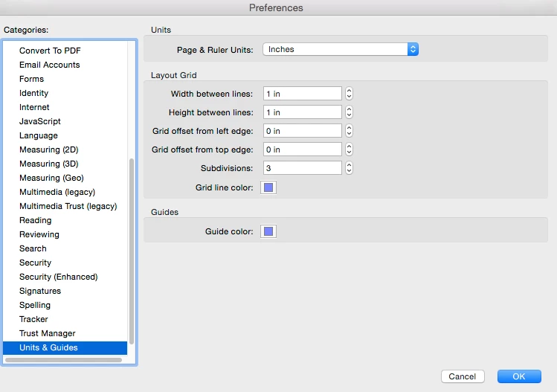Select JavaScript category
Viewport: 557px width, 392px height.
point(65,121)
